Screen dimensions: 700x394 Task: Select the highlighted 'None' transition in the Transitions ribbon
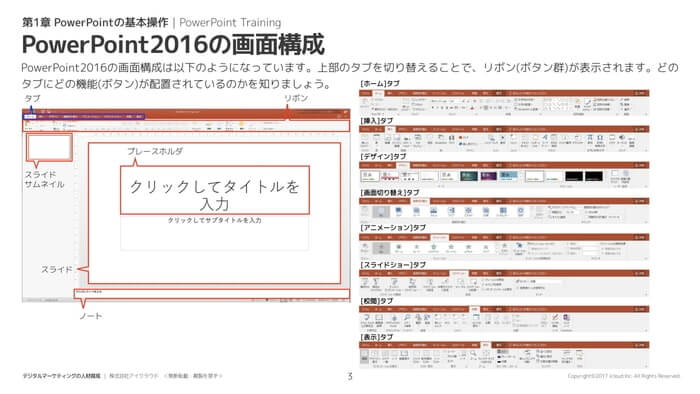(x=381, y=212)
